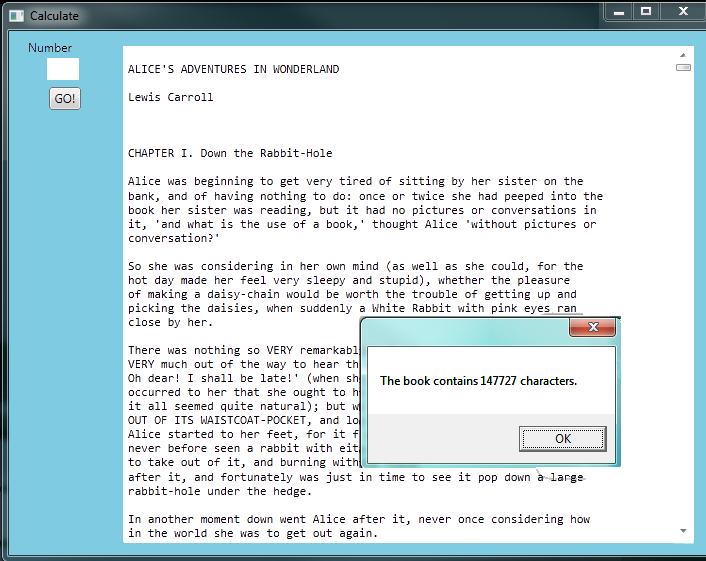This screenshot has width=706, height=561.
Task: Click the 'Number' label
Action: 50,48
